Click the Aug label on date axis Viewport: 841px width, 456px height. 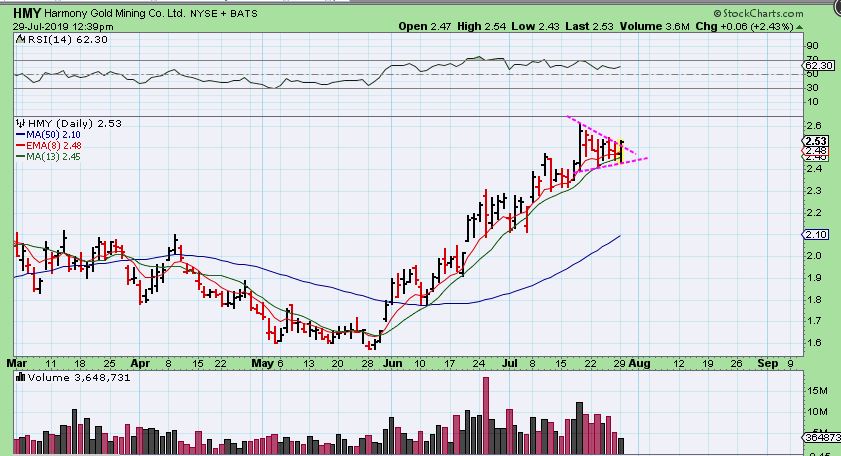[x=639, y=363]
